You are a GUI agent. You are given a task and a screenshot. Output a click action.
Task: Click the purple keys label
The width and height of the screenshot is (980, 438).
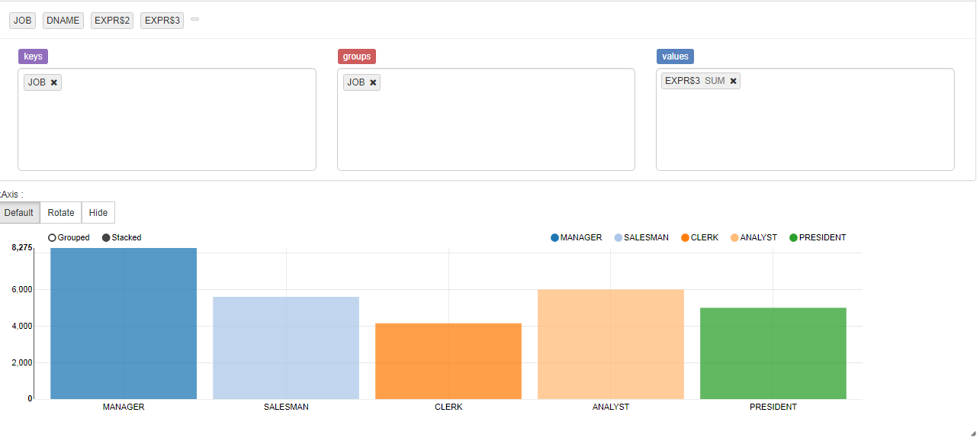pyautogui.click(x=33, y=56)
